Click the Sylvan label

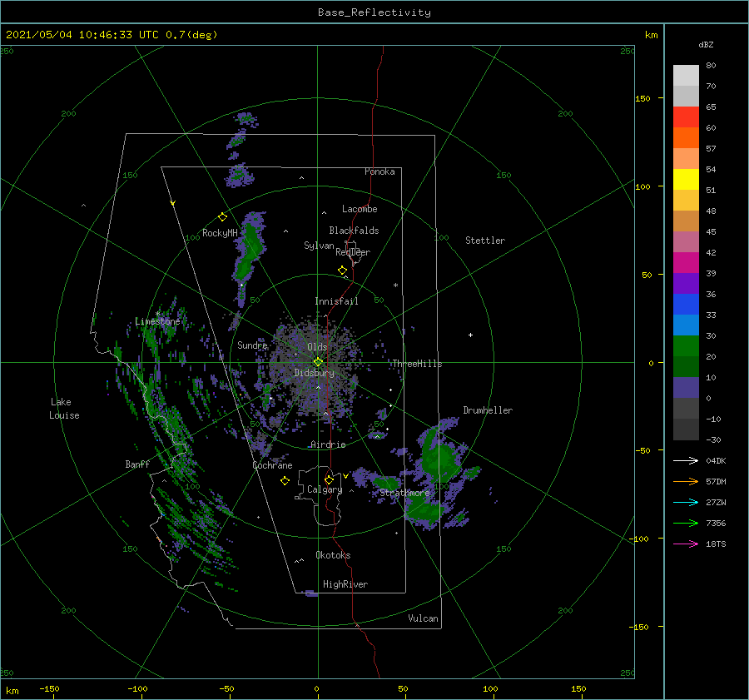pos(319,246)
